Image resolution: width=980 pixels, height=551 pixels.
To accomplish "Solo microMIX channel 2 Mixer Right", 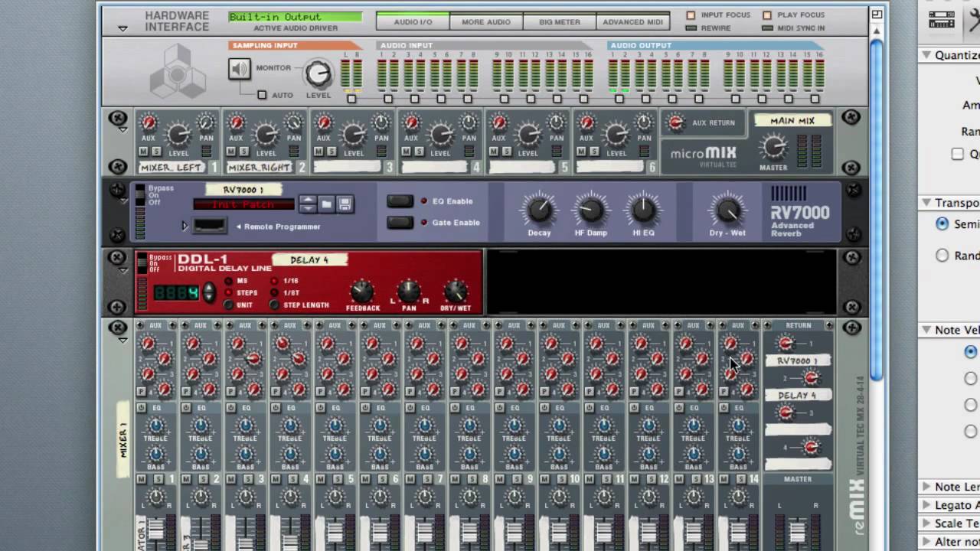I will (243, 152).
